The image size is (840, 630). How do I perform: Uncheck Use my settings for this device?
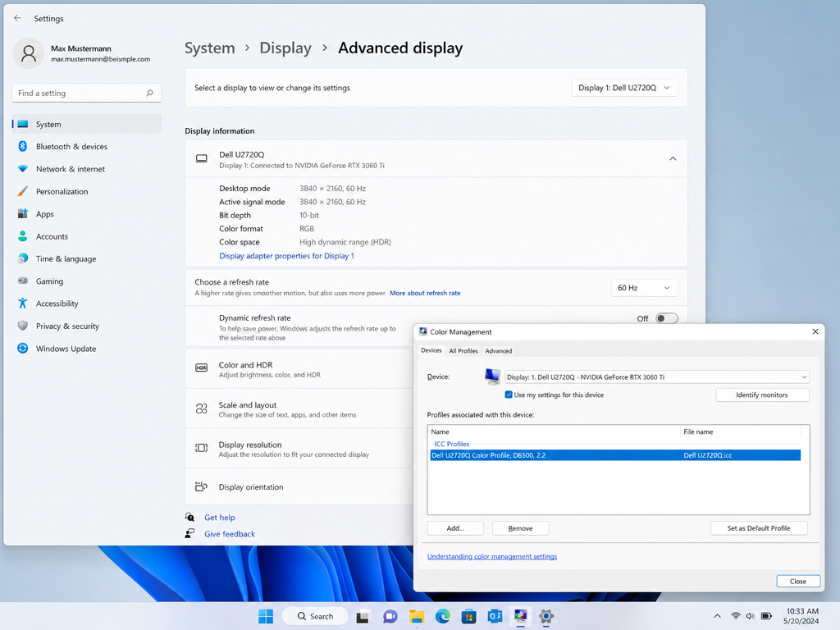509,395
